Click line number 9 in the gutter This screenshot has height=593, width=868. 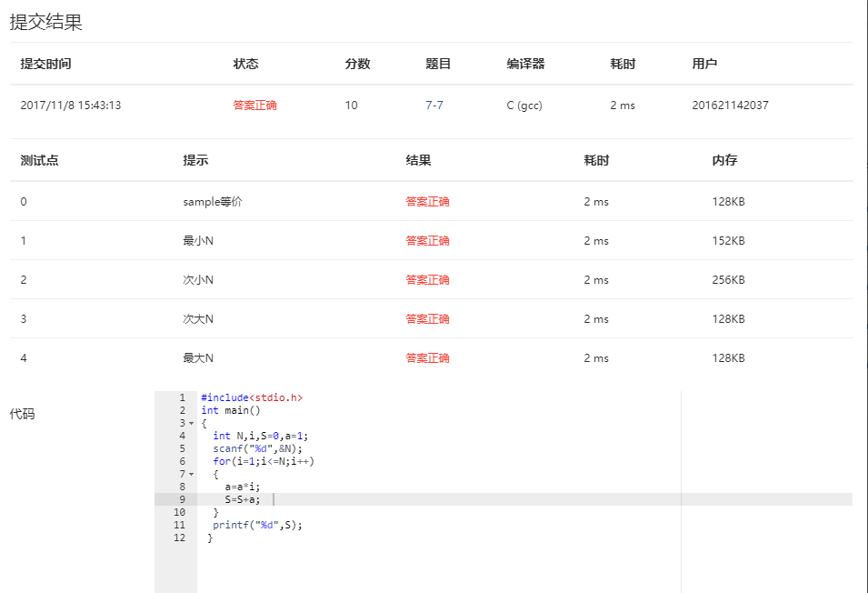[x=182, y=499]
